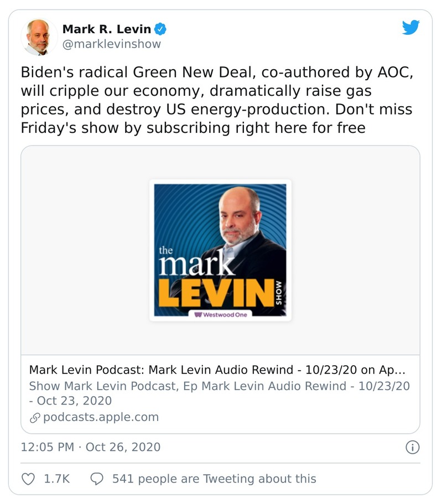442x504 pixels.
Task: Open the tweet info circle icon
Action: coord(413,447)
